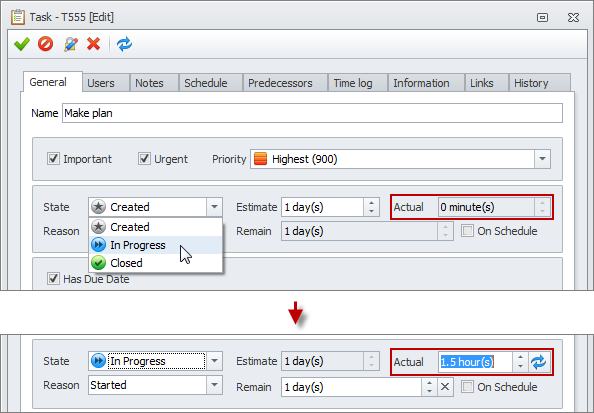This screenshot has width=594, height=413.
Task: Open the Links tab
Action: [x=487, y=83]
